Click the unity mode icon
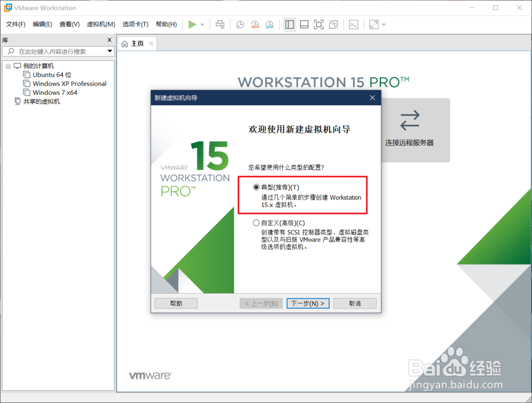 point(334,24)
